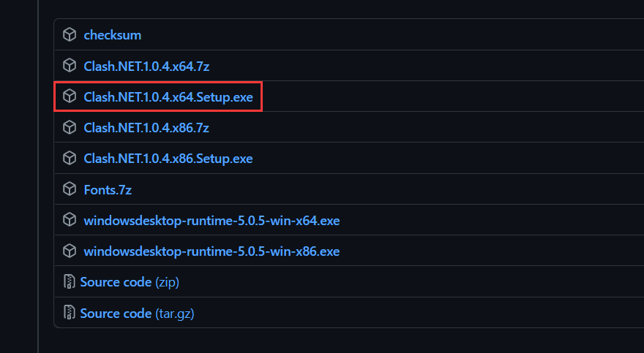Open the Clash.NET.1.0.4.x86.7z link
The height and width of the screenshot is (353, 644).
pyautogui.click(x=147, y=128)
